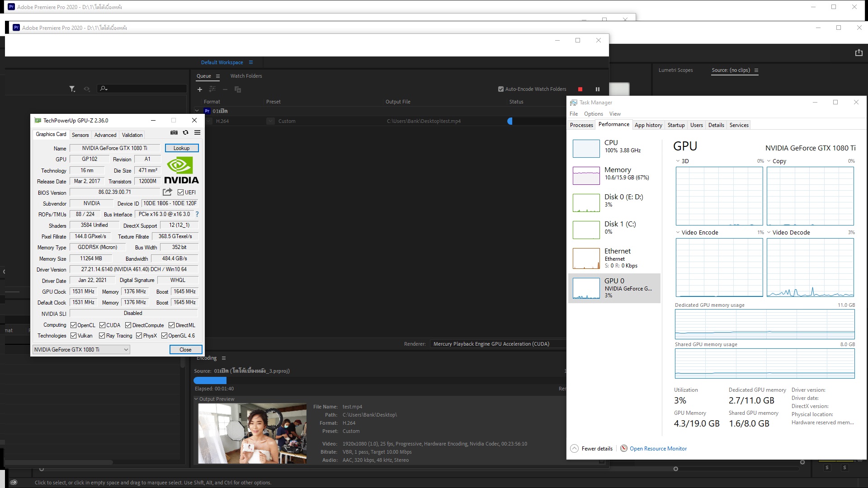Click the Lumetri Scopes panel tab

coord(675,70)
